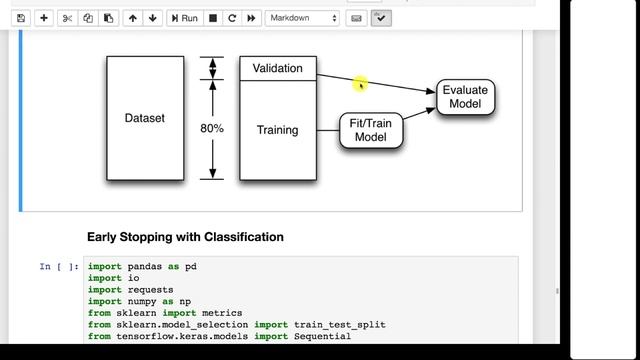Cut selected cells with scissors icon
Viewport: 640px width, 360px height.
[x=67, y=18]
